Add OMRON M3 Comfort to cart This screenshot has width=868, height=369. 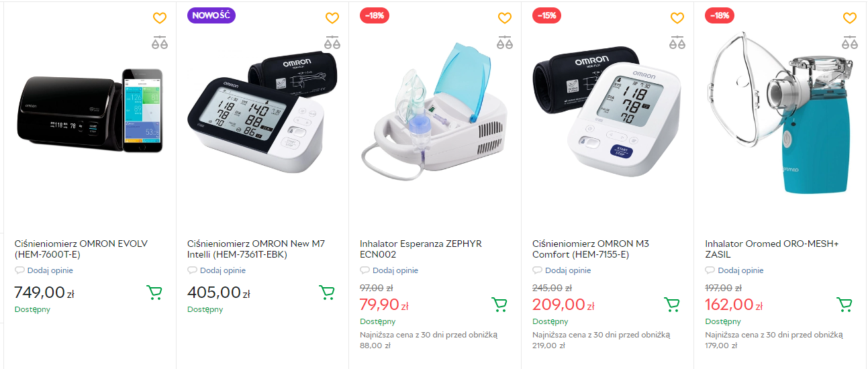[x=672, y=305]
